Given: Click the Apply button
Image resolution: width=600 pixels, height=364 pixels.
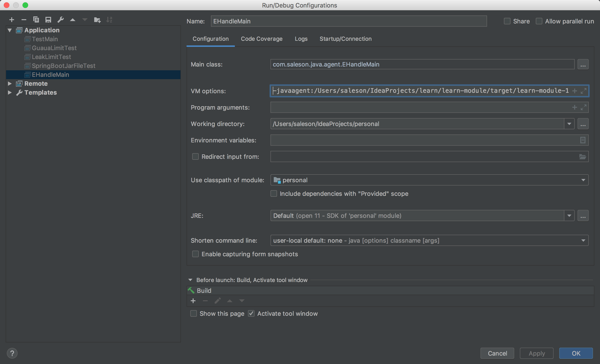Looking at the screenshot, I should point(537,353).
